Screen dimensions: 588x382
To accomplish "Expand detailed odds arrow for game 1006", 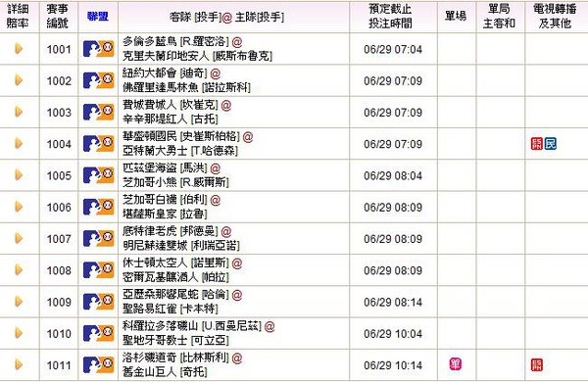I will tap(19, 207).
